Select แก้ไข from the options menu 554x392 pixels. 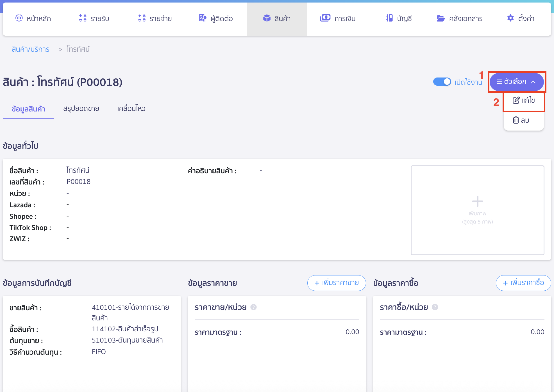coord(523,101)
